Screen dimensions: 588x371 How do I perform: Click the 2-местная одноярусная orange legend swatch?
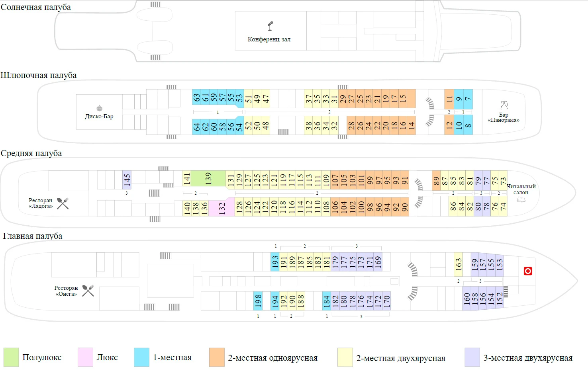click(217, 357)
